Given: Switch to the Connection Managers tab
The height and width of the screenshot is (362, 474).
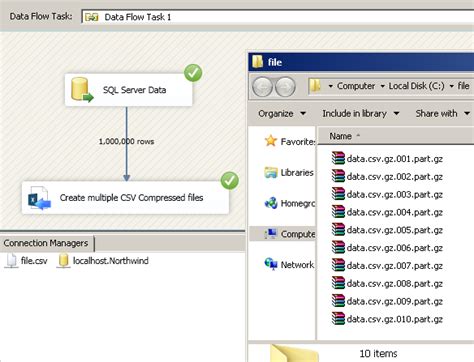Looking at the screenshot, I should pyautogui.click(x=46, y=243).
